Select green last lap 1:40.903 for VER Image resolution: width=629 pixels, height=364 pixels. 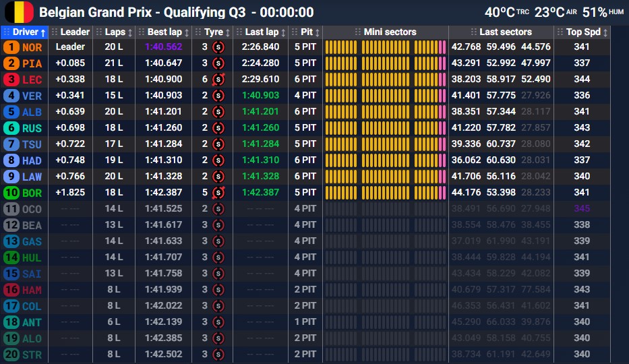tap(260, 96)
